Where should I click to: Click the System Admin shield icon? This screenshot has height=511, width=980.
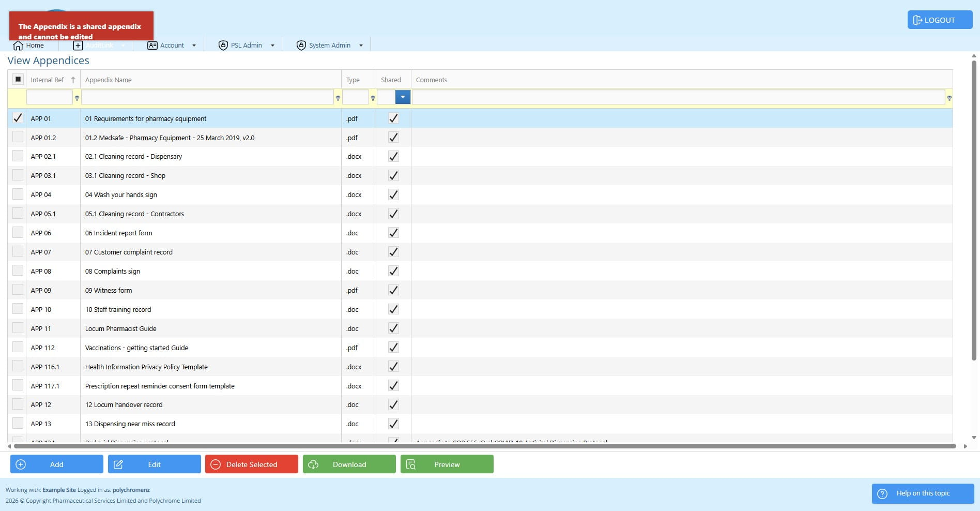[301, 46]
